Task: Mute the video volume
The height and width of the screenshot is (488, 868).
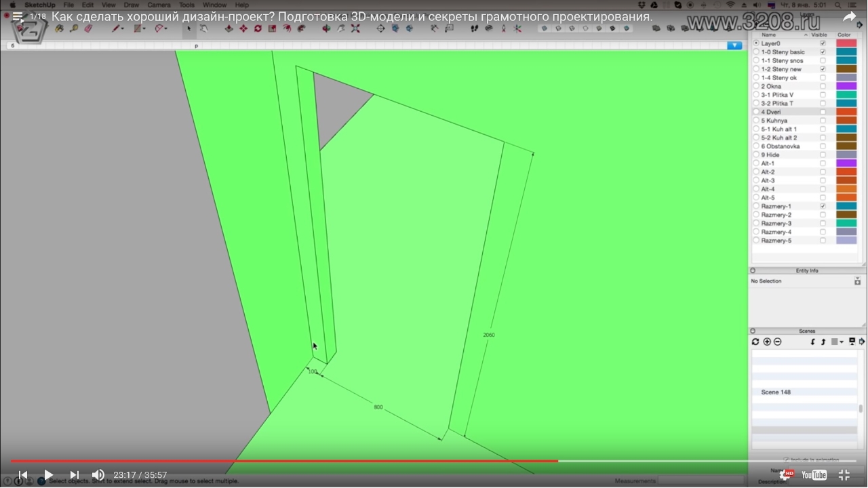Action: [x=98, y=475]
